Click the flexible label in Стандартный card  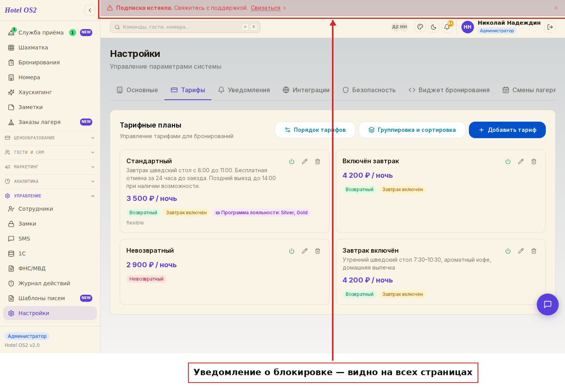tap(135, 223)
